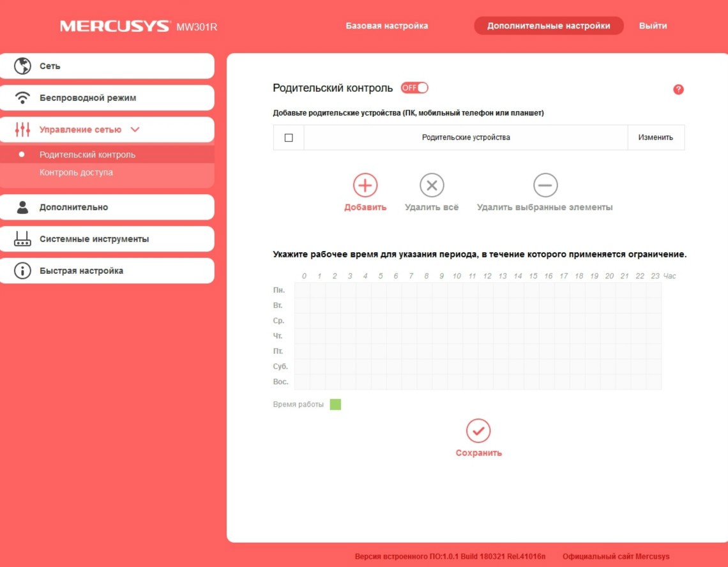Click the Wi-Fi icon for Беспроводной режим
This screenshot has height=567, width=728.
pyautogui.click(x=23, y=98)
